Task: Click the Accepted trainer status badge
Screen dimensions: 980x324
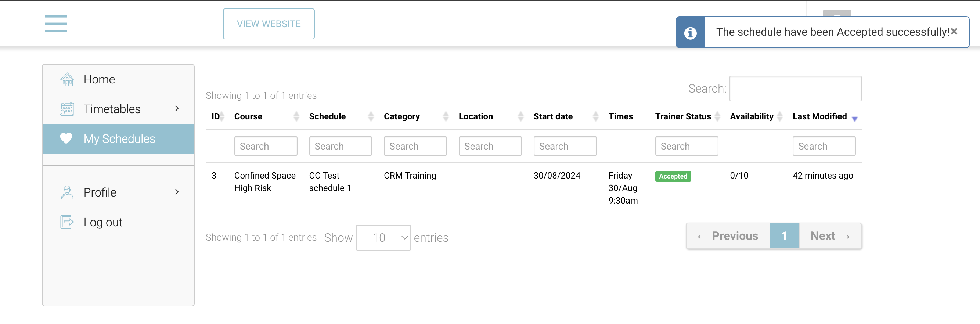Action: (673, 176)
